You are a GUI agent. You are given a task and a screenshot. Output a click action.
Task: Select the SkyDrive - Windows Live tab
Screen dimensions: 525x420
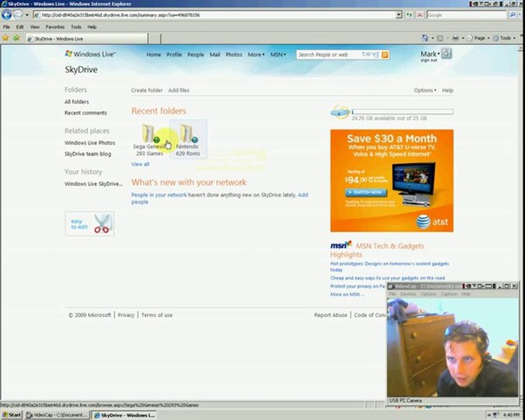87,39
